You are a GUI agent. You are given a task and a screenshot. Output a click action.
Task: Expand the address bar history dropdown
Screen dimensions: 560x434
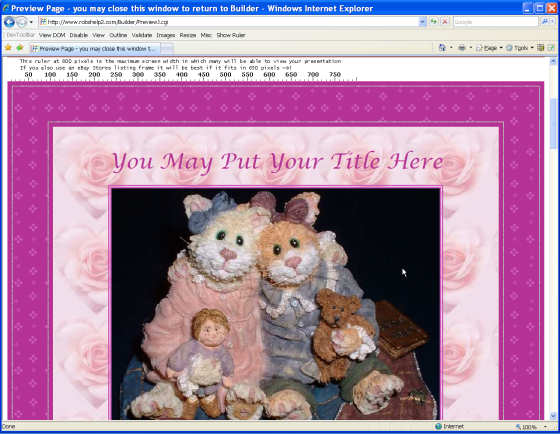422,22
